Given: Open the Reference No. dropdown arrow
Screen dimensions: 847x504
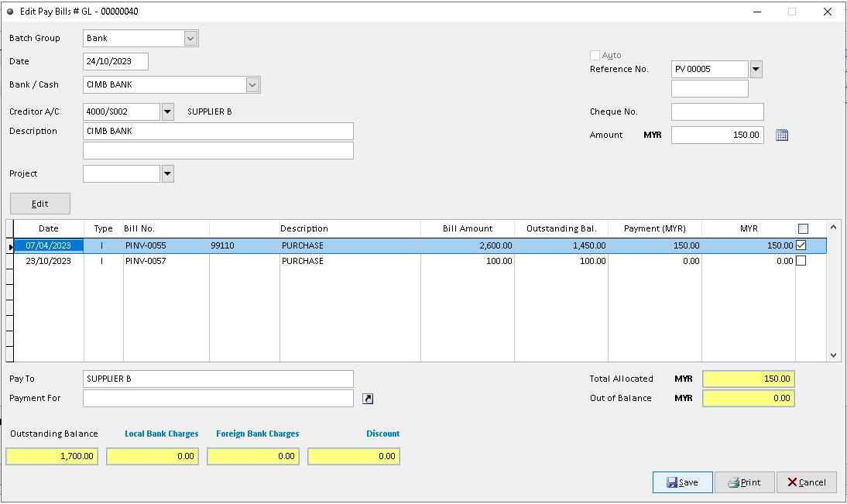Looking at the screenshot, I should 756,69.
